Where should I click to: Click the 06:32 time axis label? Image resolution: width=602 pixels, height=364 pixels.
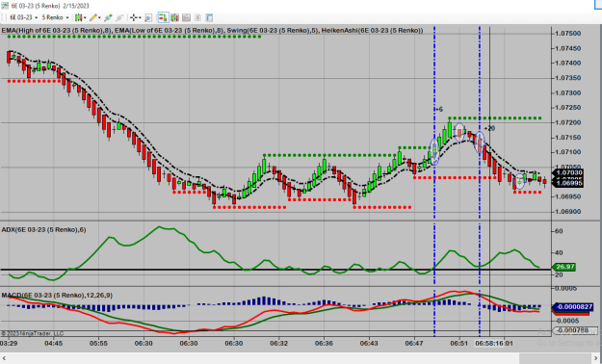tap(278, 343)
